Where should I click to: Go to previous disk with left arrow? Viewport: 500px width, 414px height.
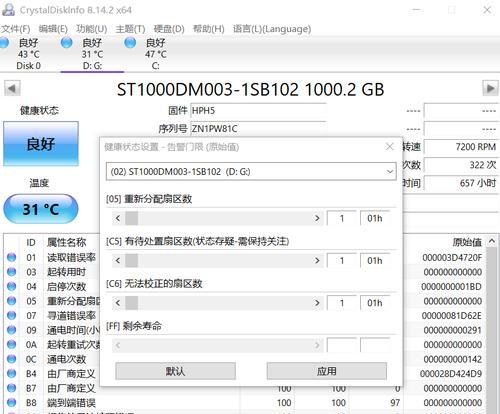point(12,89)
